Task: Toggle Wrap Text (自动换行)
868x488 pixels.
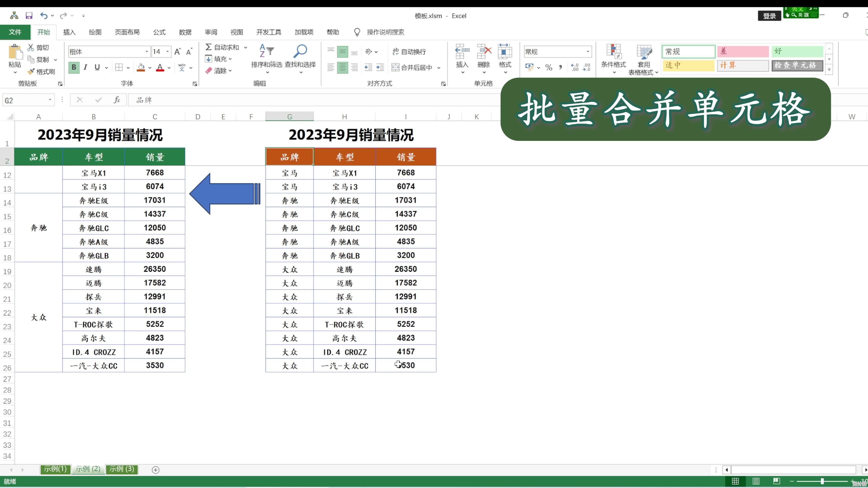Action: click(x=409, y=52)
